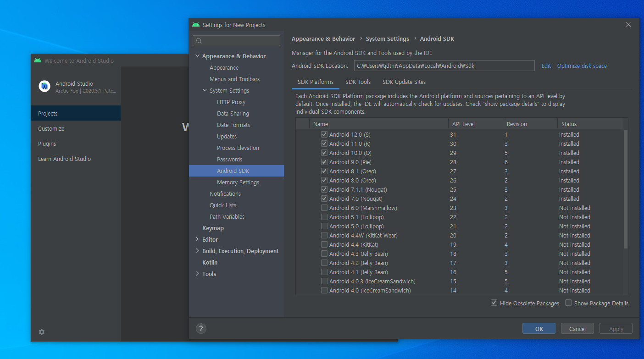Viewport: 644px width, 359px height.
Task: Click Android 8.1 (Oreo) row name
Action: tap(352, 171)
